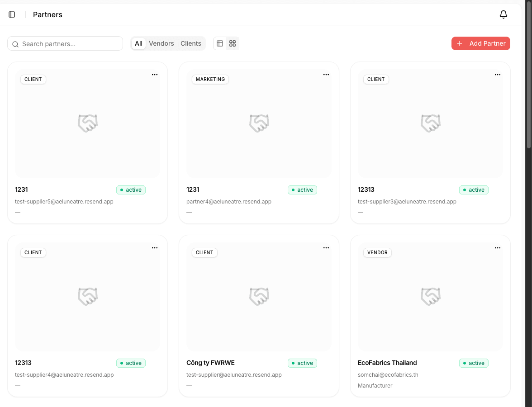This screenshot has width=532, height=407.
Task: Select the Vendors filter tab
Action: 161,43
